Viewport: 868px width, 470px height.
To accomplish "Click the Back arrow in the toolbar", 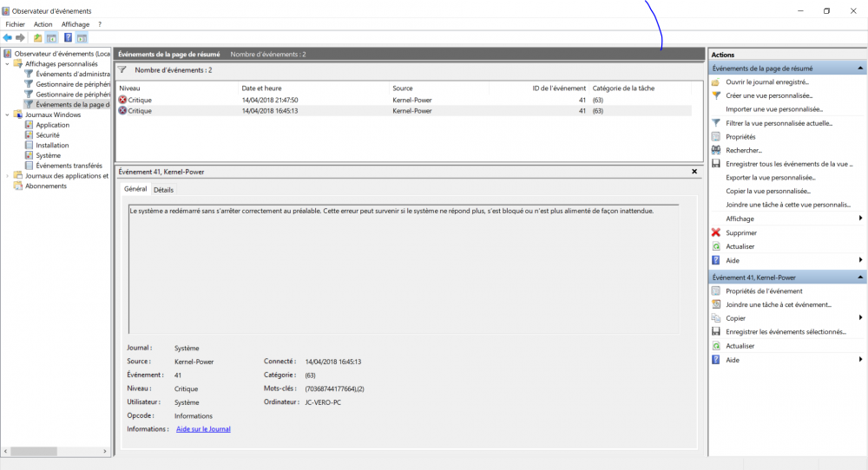I will [8, 38].
